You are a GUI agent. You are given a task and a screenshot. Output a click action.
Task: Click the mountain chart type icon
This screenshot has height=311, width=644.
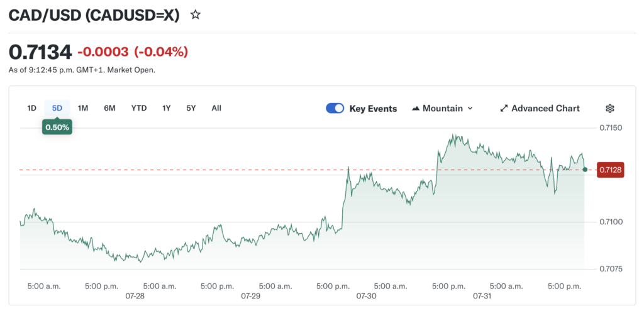[x=416, y=108]
